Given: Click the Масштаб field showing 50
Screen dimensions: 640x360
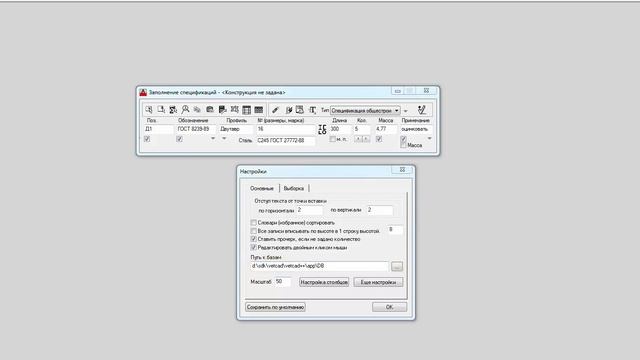Looking at the screenshot, I should pos(283,282).
